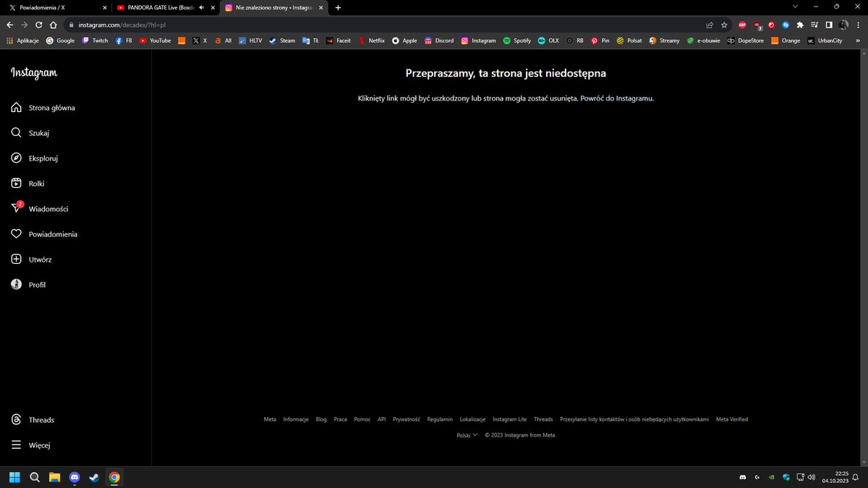Open YouTube bookmark
The width and height of the screenshot is (868, 488).
pos(155,40)
